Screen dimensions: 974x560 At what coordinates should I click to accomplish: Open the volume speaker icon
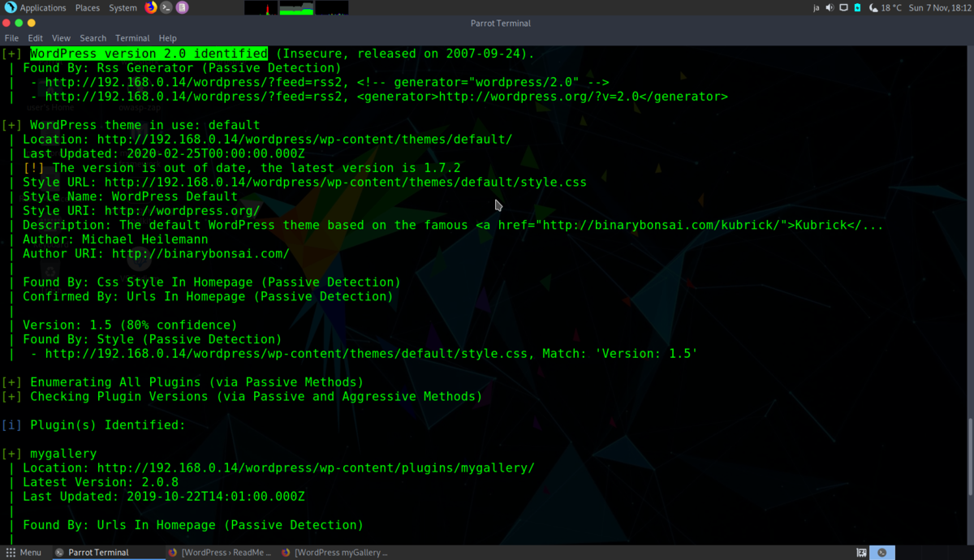[x=830, y=8]
